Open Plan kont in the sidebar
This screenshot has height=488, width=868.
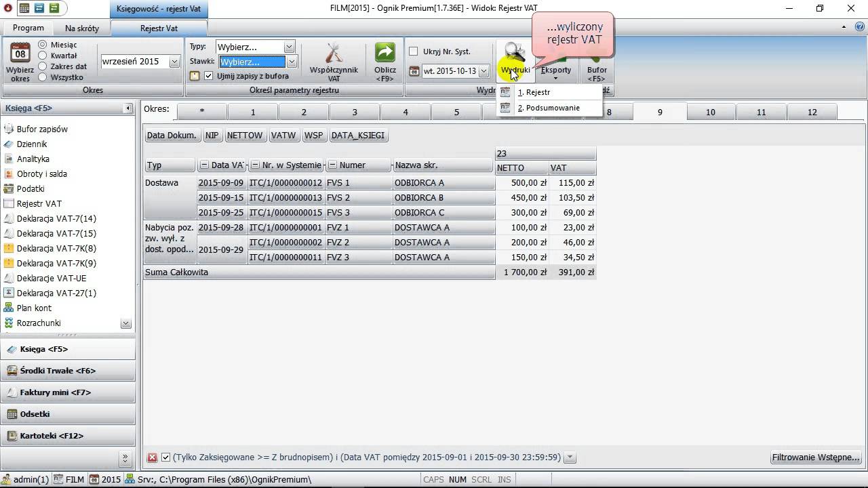point(34,308)
